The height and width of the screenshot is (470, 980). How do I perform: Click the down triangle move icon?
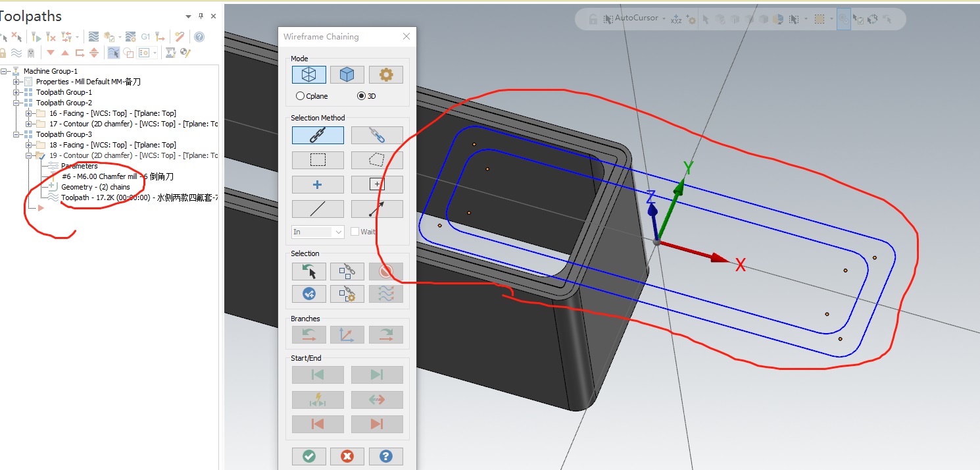pyautogui.click(x=51, y=53)
